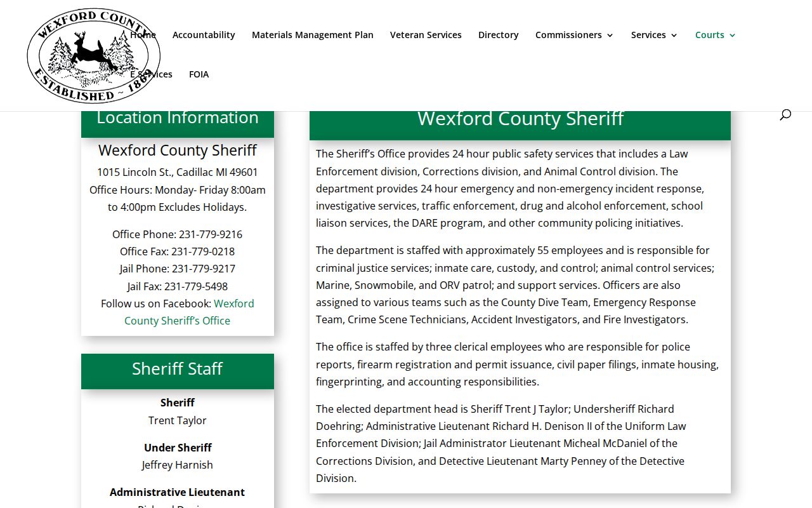
Task: Follow the Wexford County Sheriff's Office Facebook link
Action: pos(190,312)
